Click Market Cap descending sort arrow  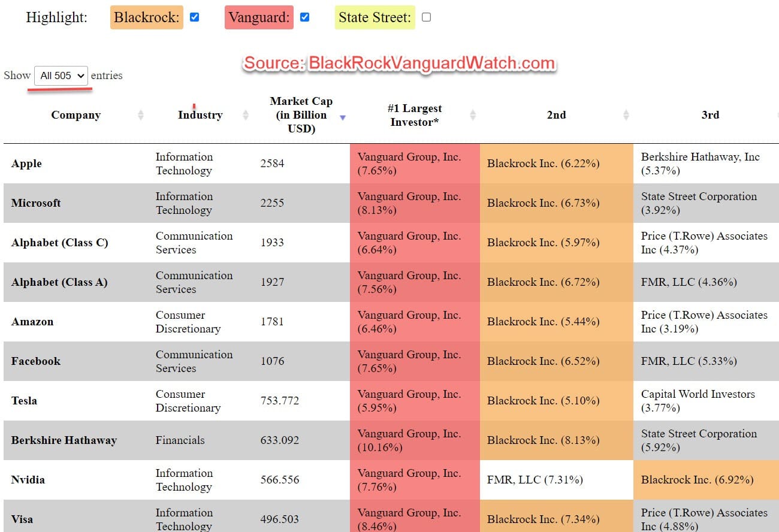343,117
